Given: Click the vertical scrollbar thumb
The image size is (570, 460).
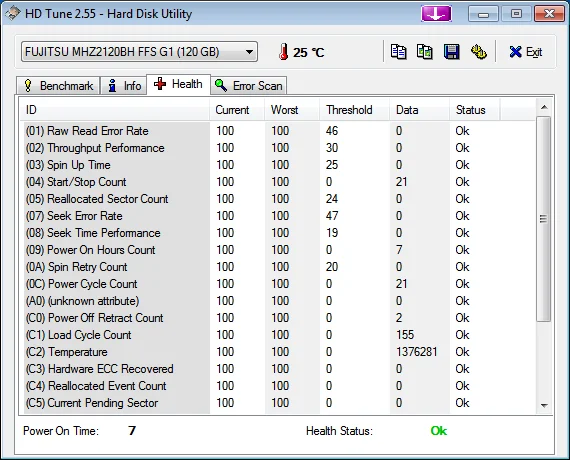Looking at the screenshot, I should [x=544, y=219].
